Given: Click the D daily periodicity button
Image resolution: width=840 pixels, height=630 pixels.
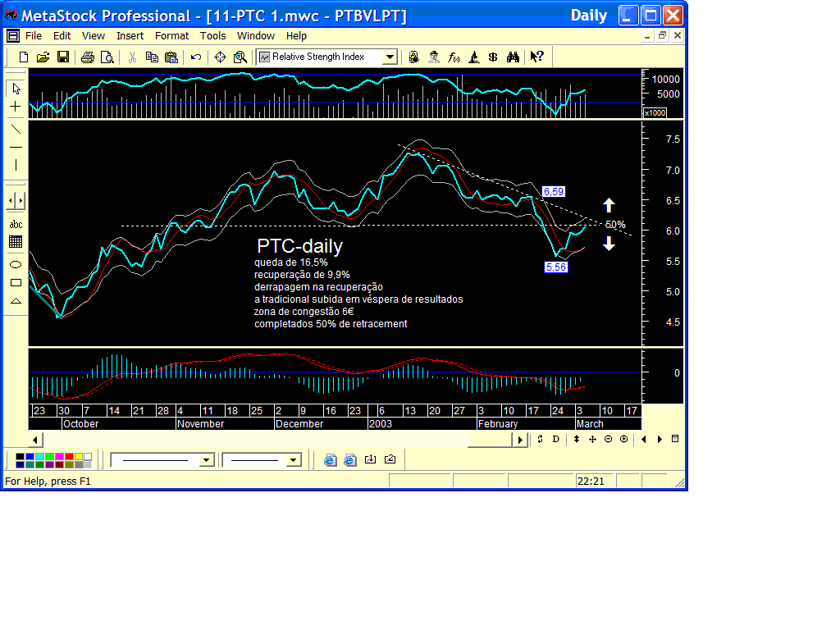Looking at the screenshot, I should [555, 440].
